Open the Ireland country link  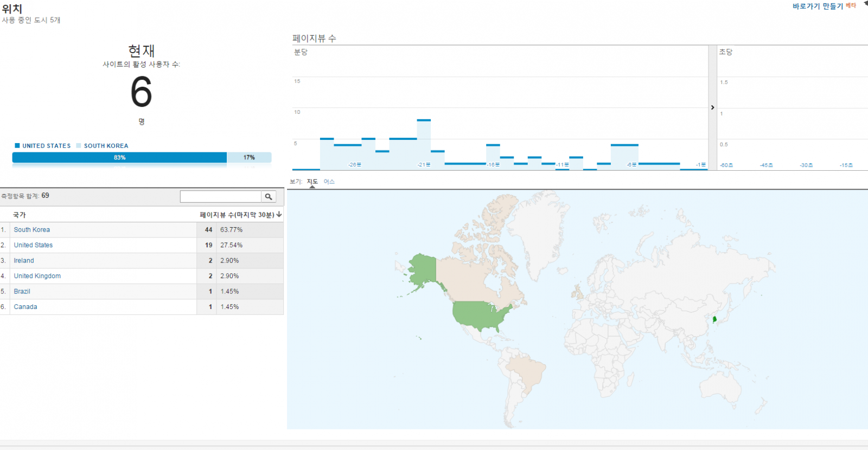[24, 261]
